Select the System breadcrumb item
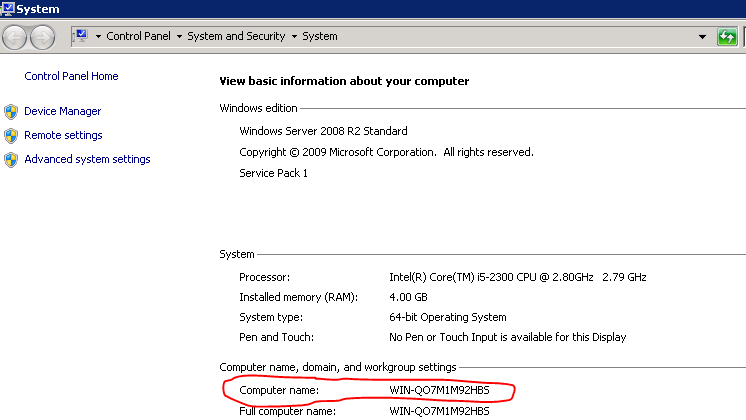The height and width of the screenshot is (420, 746). coord(320,37)
